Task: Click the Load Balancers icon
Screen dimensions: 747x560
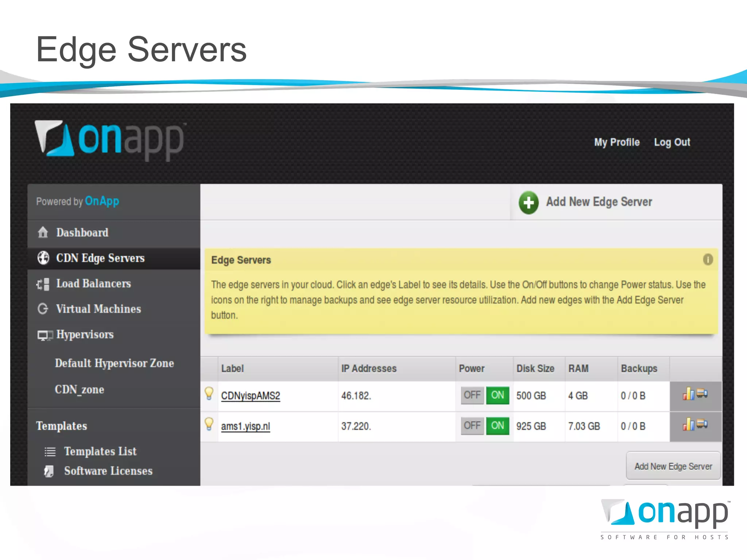Action: pyautogui.click(x=43, y=284)
